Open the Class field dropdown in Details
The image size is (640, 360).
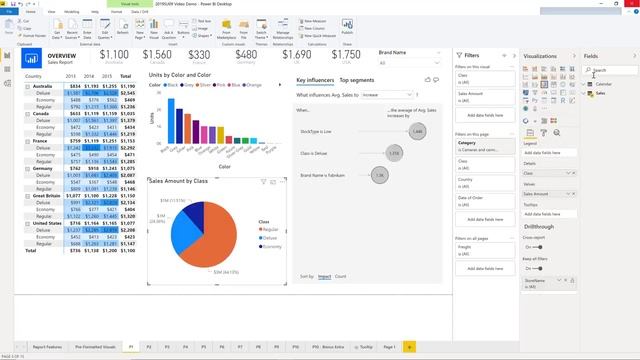pyautogui.click(x=568, y=173)
